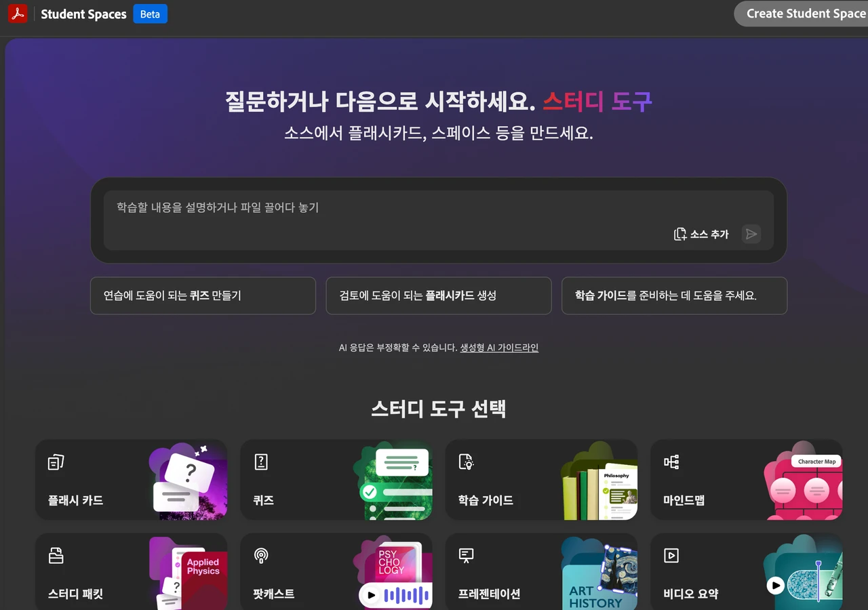Open the 비디오 요약 video illustration
868x610 pixels.
point(803,571)
